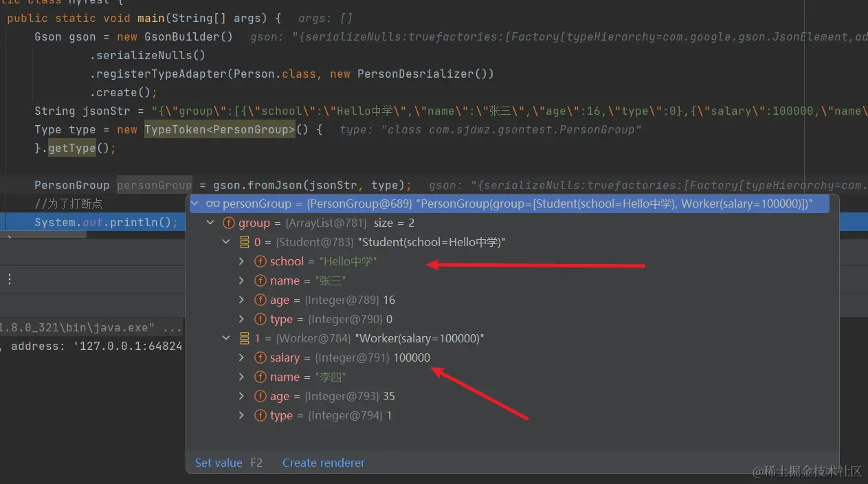
Task: Click the Integer@791 100000 salary value
Action: [372, 357]
